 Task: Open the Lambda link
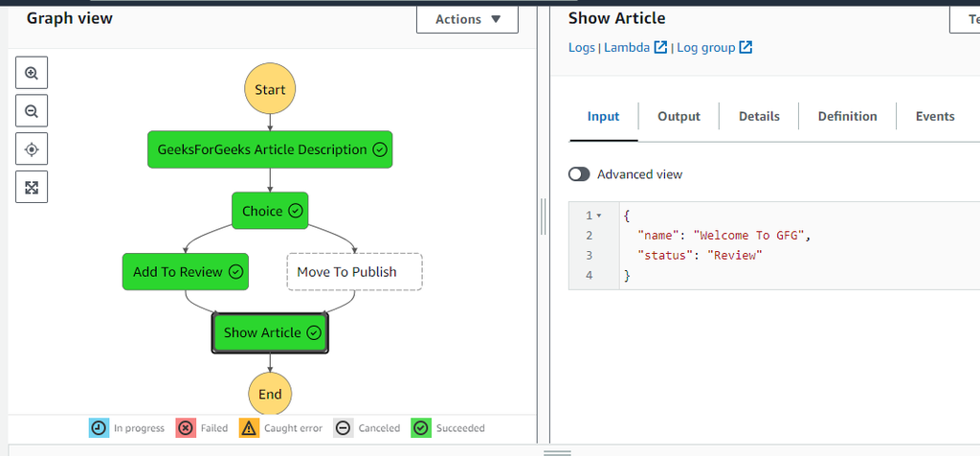pyautogui.click(x=627, y=47)
